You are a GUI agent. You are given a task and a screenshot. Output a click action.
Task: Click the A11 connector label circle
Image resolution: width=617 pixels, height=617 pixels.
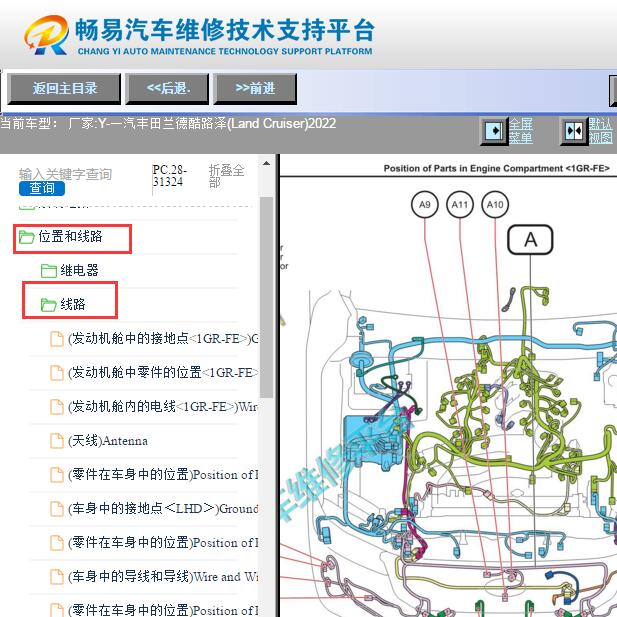point(460,205)
